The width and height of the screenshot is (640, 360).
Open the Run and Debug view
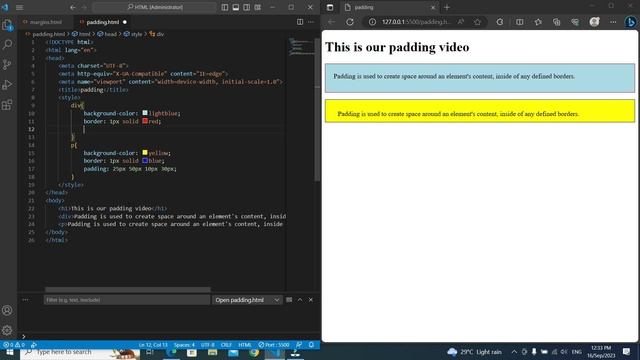7,85
